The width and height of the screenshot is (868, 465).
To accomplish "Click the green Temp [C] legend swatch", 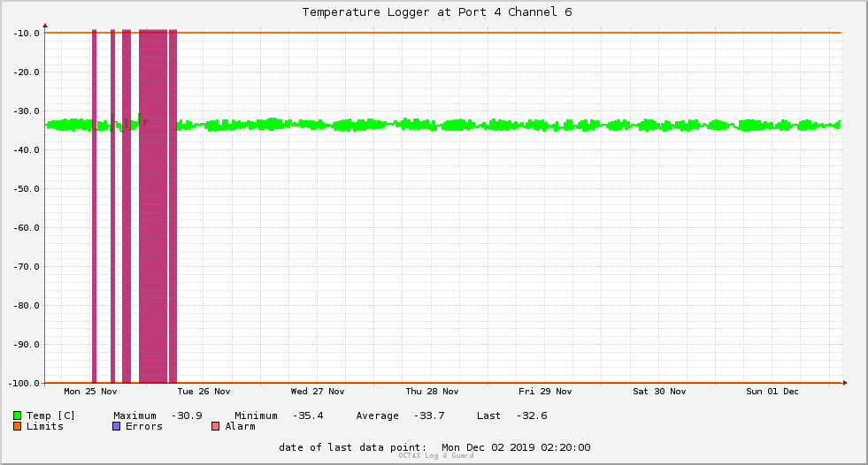I will pyautogui.click(x=17, y=415).
